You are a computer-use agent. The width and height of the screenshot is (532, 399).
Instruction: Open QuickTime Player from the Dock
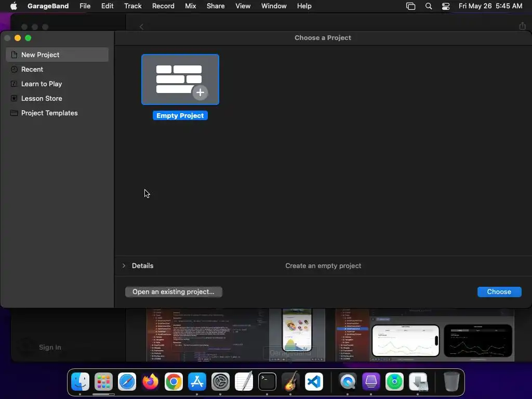348,382
